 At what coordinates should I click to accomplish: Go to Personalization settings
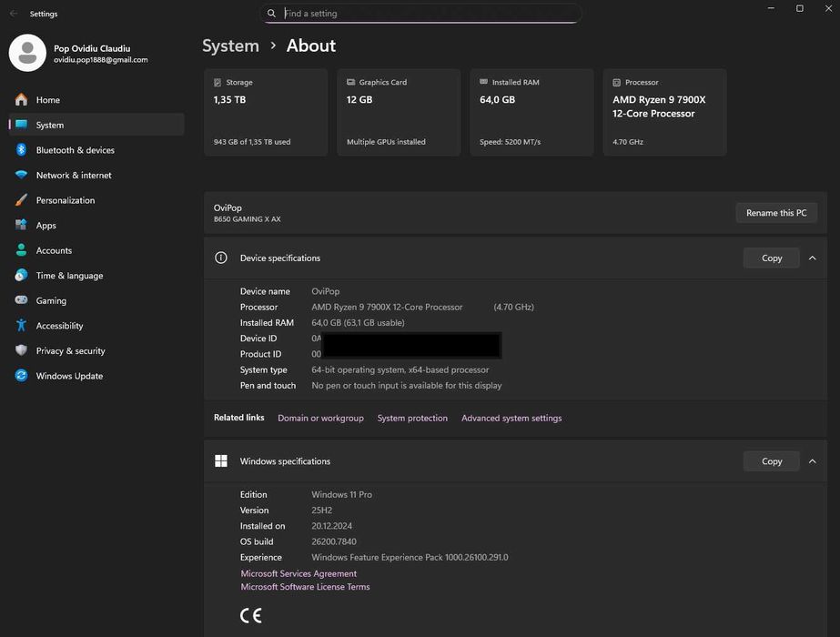(x=97, y=200)
